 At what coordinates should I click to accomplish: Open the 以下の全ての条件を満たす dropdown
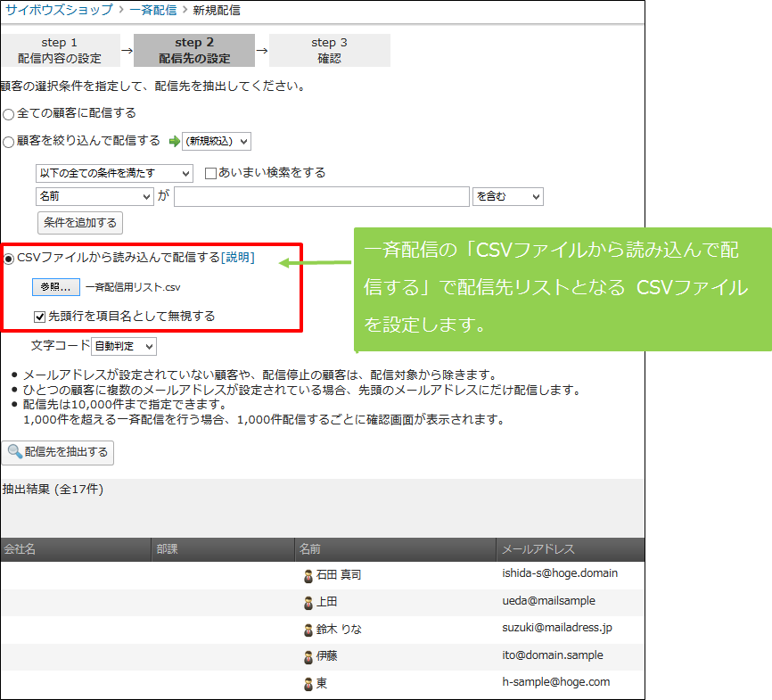[x=114, y=173]
